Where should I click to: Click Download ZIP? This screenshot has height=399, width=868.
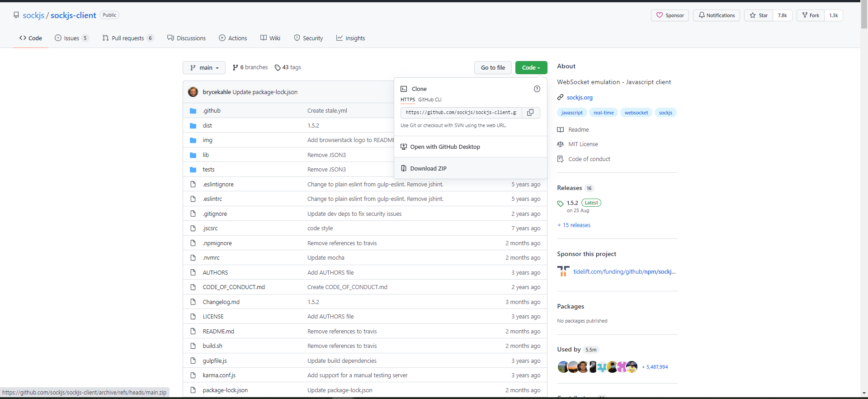(471, 168)
